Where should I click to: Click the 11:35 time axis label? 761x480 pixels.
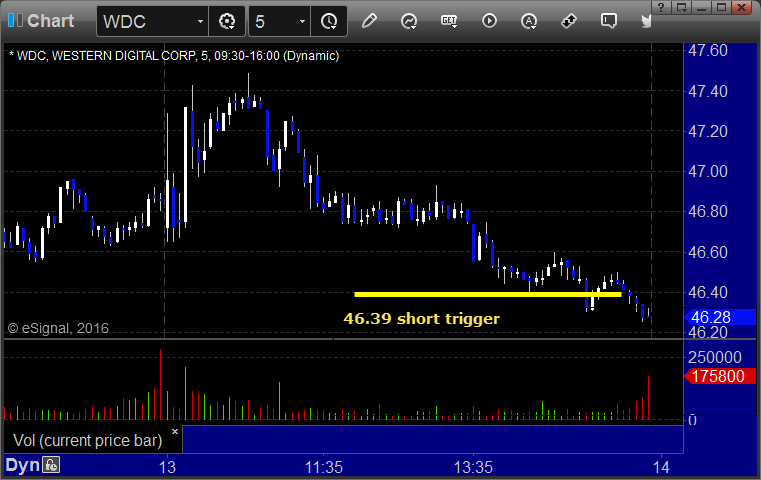(324, 467)
